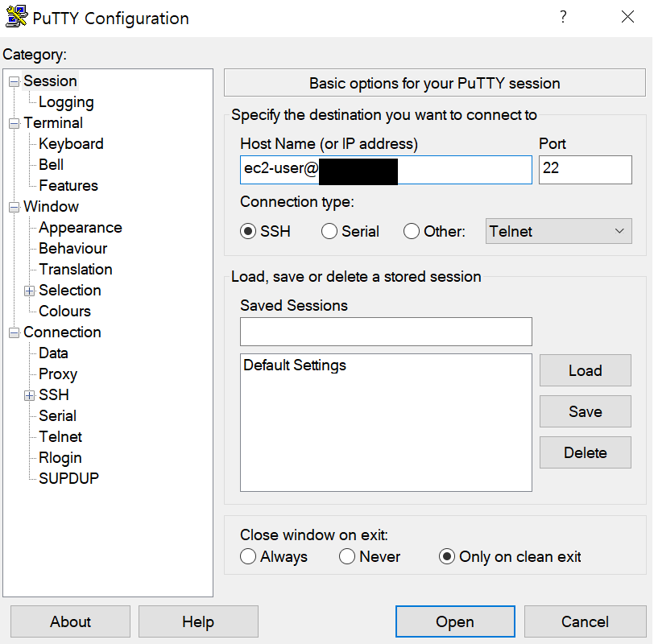Open the SSH category in the tree

pyautogui.click(x=54, y=394)
